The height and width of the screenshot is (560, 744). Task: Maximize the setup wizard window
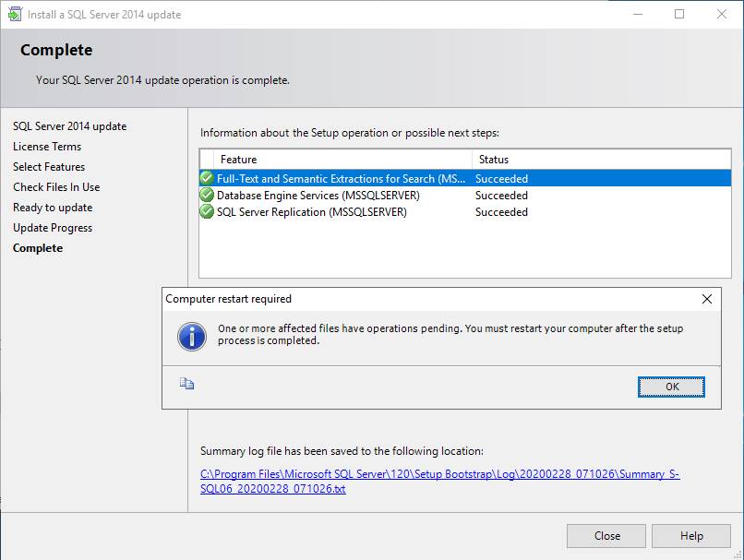click(x=679, y=14)
